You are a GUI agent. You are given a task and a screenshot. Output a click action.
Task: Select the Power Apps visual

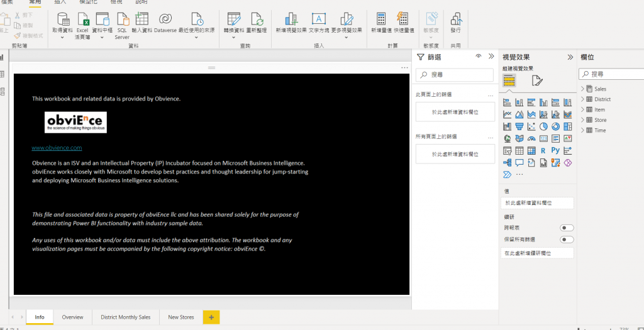coord(568,163)
